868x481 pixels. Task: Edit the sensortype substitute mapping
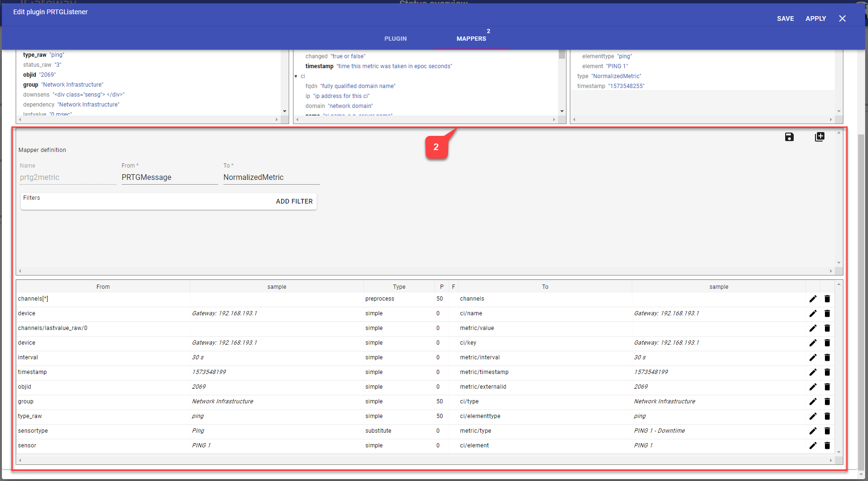point(813,431)
